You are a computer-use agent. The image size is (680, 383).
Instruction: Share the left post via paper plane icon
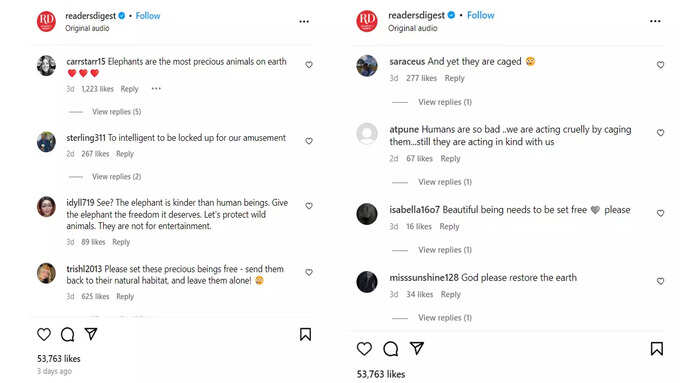point(91,334)
